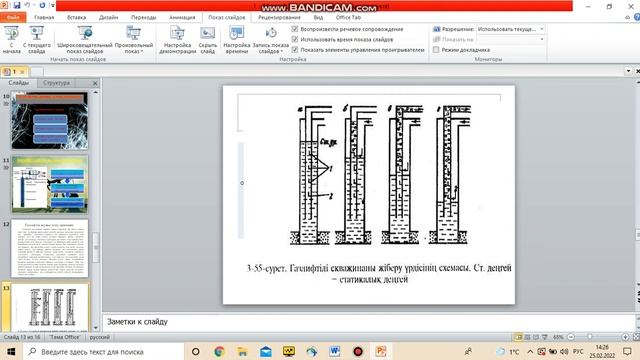
Task: Click into the notes field (Заметки к слайду)
Action: [369, 322]
